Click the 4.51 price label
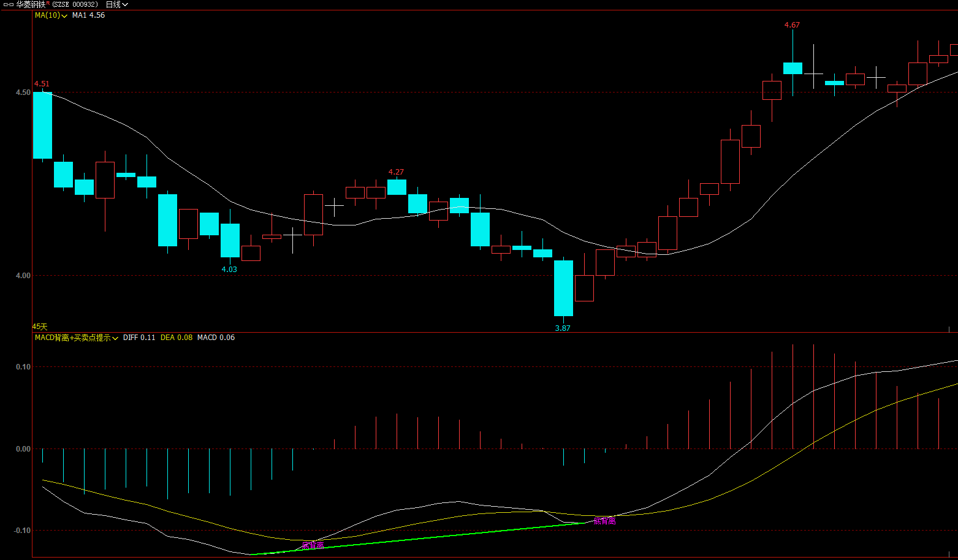 (42, 84)
